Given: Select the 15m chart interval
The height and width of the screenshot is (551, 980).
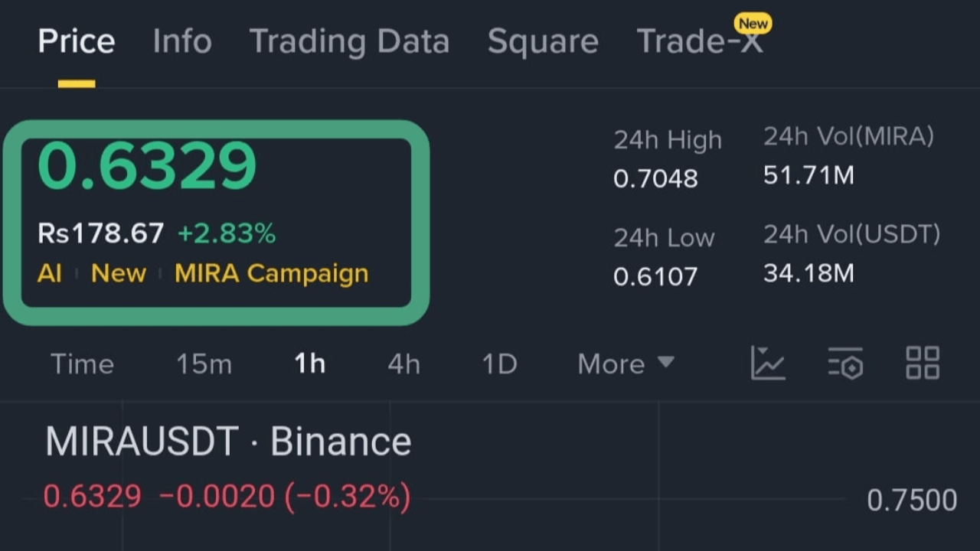Looking at the screenshot, I should click(204, 364).
